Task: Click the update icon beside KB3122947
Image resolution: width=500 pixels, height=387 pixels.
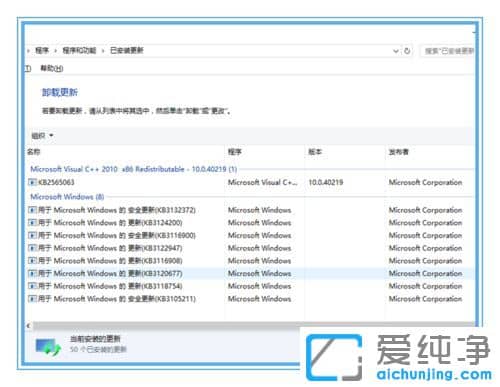Action: click(32, 248)
